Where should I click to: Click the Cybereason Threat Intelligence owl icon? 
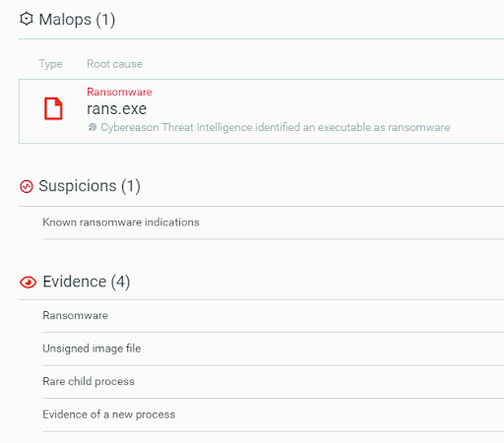pos(93,127)
